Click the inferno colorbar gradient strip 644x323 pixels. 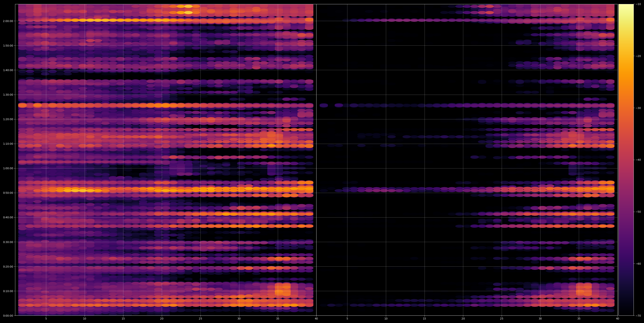pyautogui.click(x=626, y=160)
